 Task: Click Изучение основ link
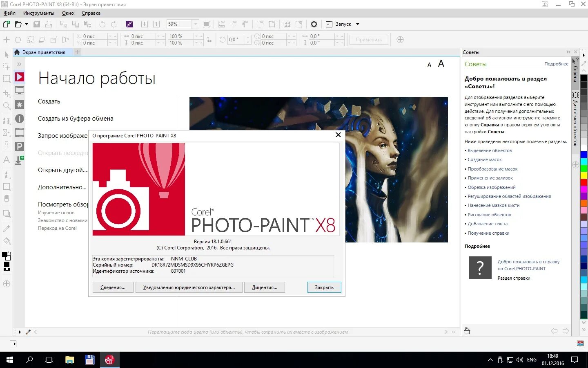click(56, 213)
